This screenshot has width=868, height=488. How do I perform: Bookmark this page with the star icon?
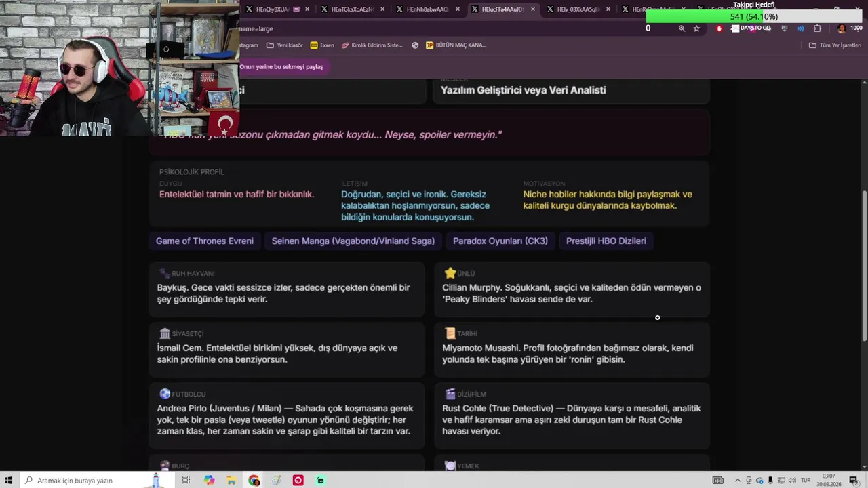point(696,28)
